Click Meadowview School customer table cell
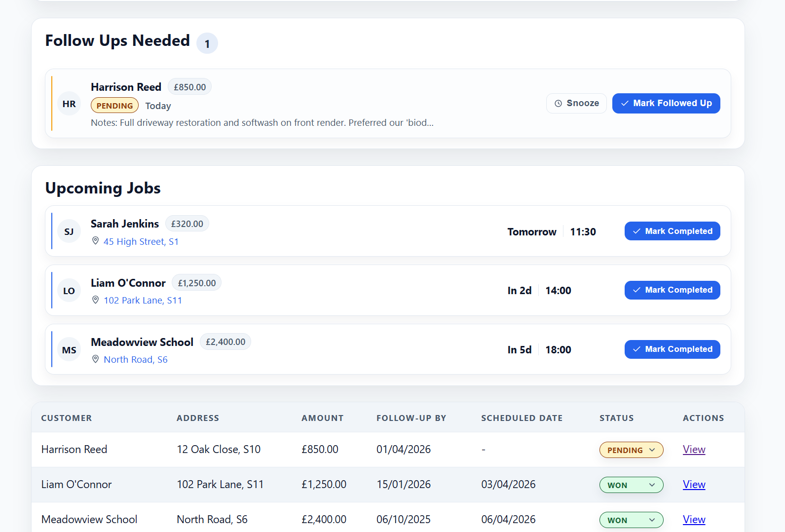 89,520
